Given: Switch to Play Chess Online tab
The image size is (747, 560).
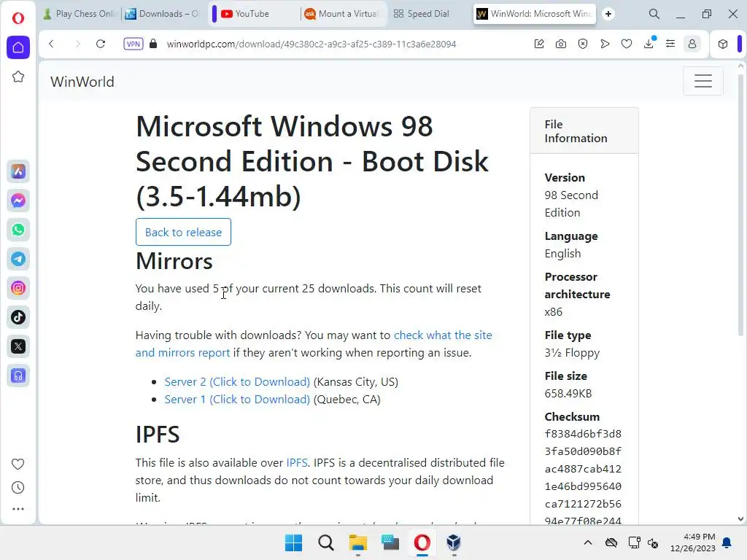Looking at the screenshot, I should (80, 14).
